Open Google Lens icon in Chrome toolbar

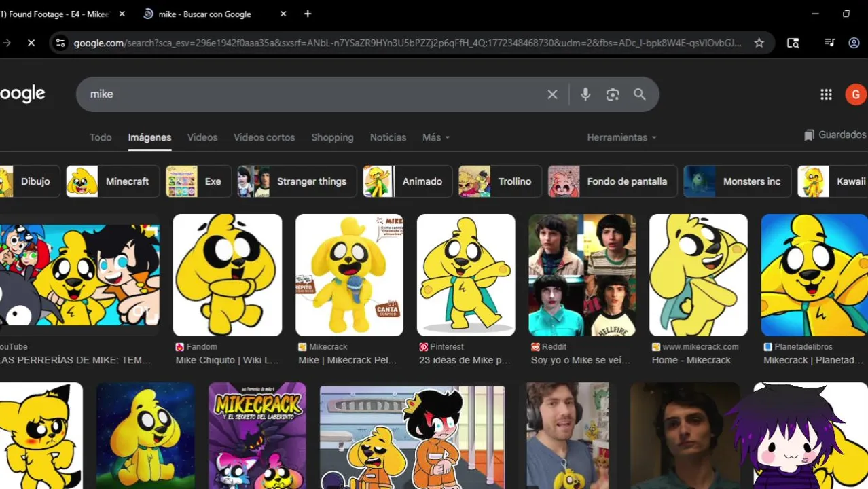(x=793, y=43)
